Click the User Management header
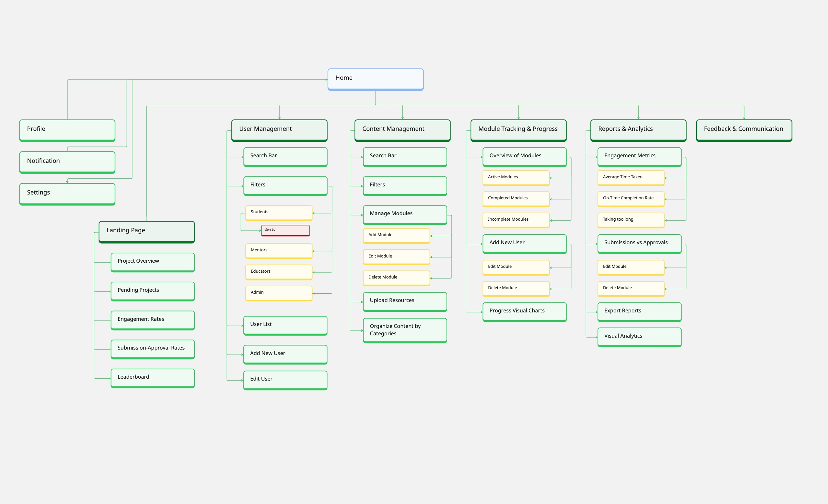 (279, 130)
